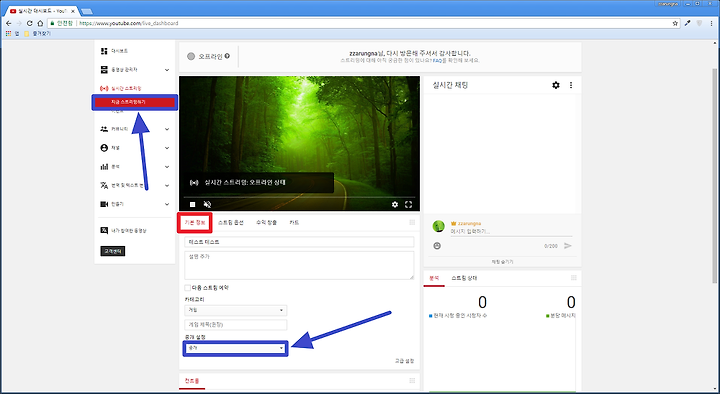Click the description text area
Viewport: 720px width, 394px height.
tap(299, 265)
